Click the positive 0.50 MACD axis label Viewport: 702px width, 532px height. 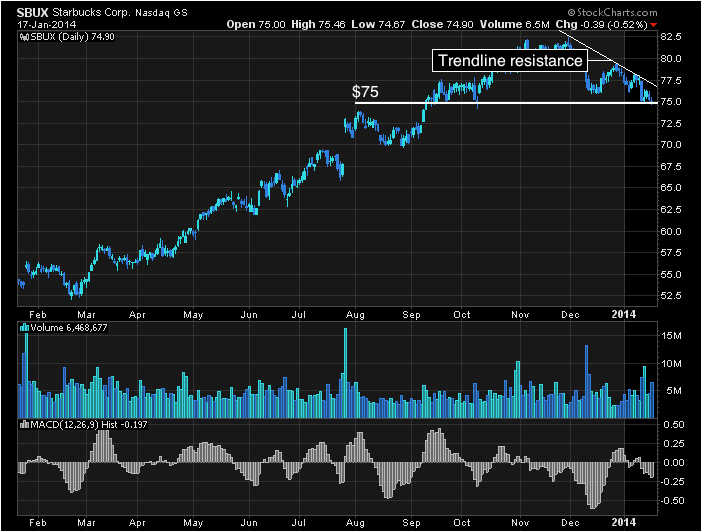coord(674,424)
